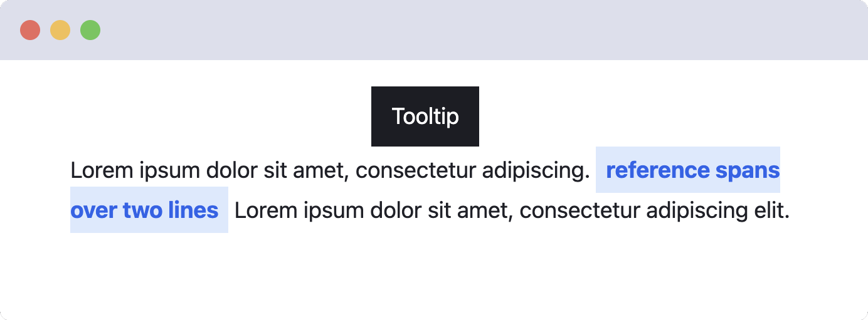Click the yellow minimize window dot

60,30
